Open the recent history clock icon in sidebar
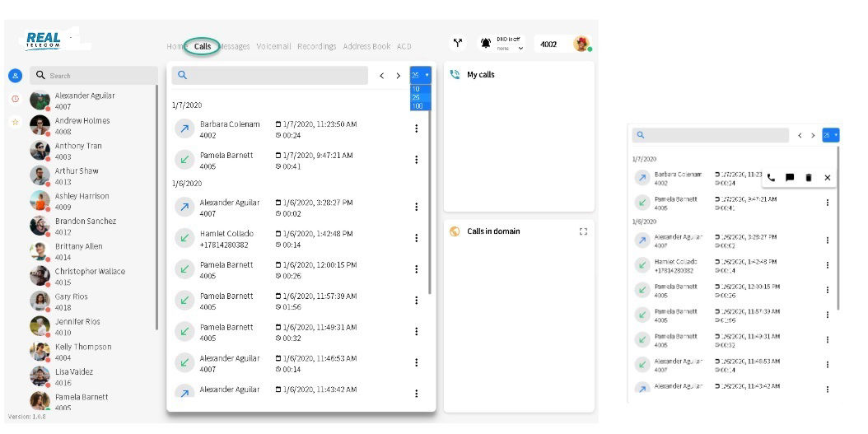Viewport: 868px width, 434px height. (15, 99)
